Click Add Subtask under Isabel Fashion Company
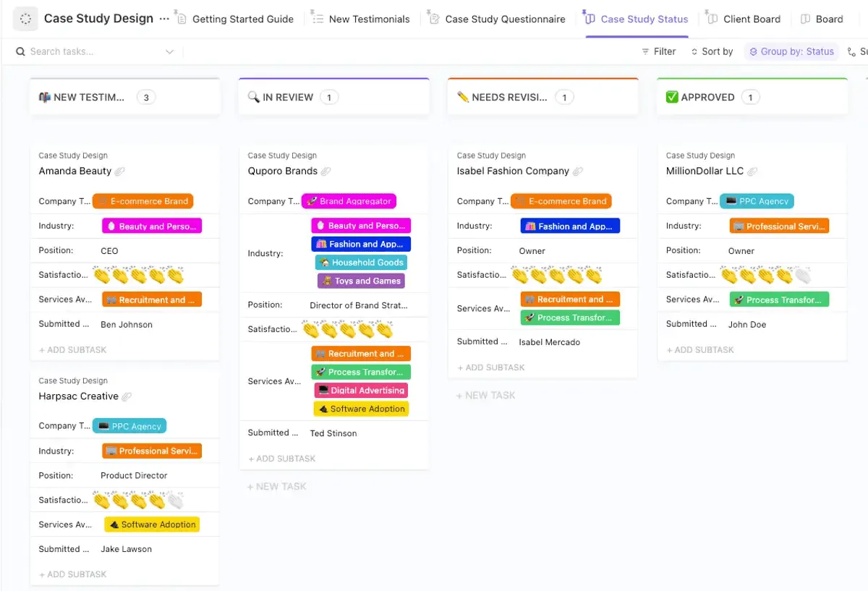868x591 pixels. pyautogui.click(x=491, y=367)
